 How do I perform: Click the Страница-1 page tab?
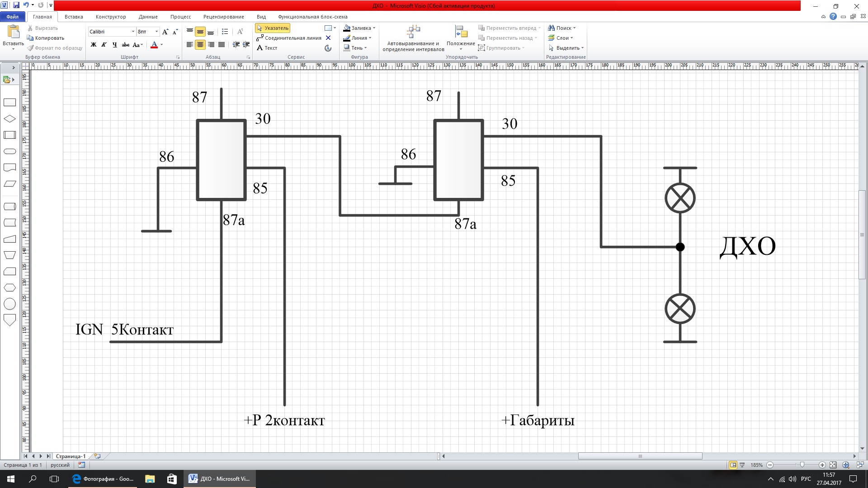coord(71,456)
